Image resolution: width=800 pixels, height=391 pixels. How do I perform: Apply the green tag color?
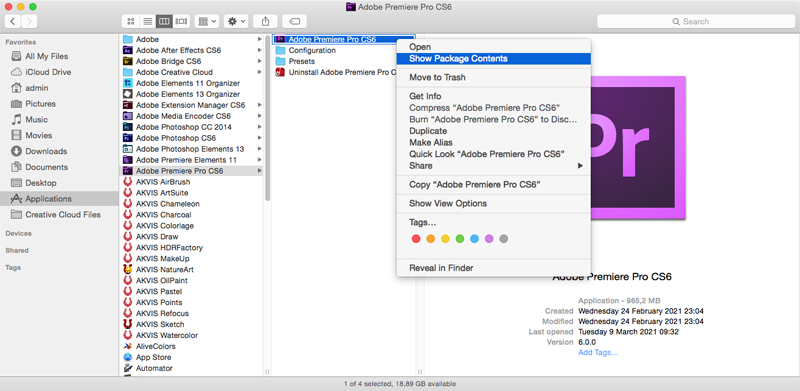(x=460, y=239)
